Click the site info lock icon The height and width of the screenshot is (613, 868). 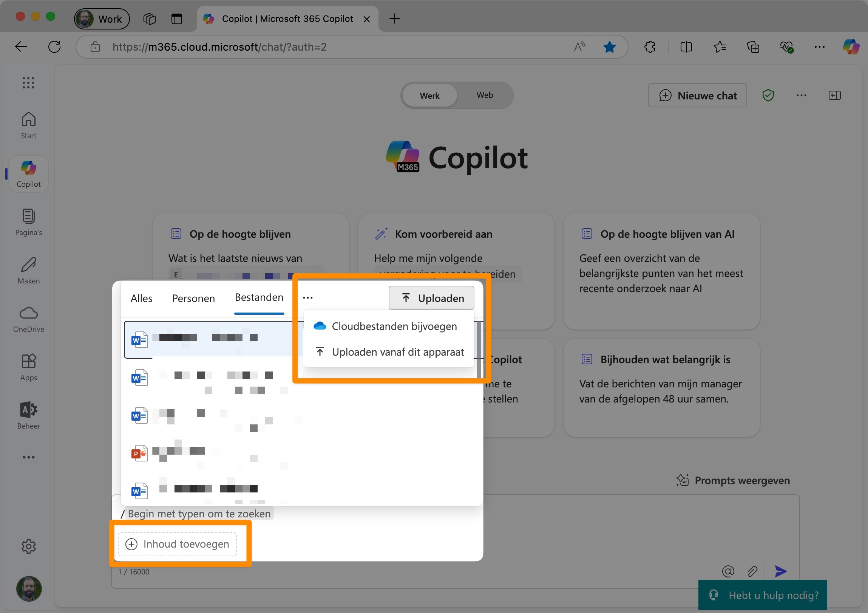click(95, 47)
